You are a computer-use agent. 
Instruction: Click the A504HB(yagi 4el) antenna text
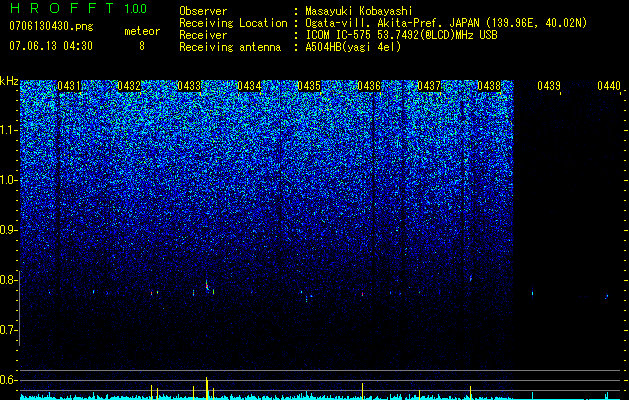(x=353, y=47)
